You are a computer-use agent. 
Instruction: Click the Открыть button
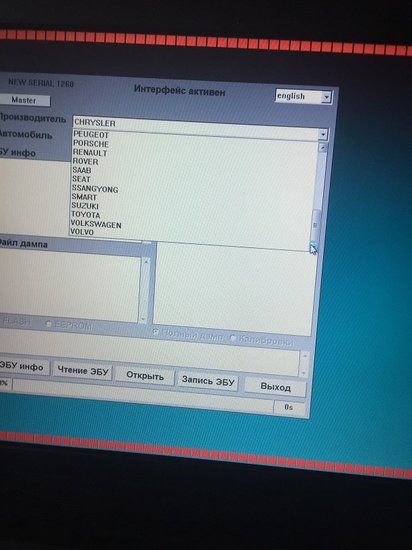145,376
